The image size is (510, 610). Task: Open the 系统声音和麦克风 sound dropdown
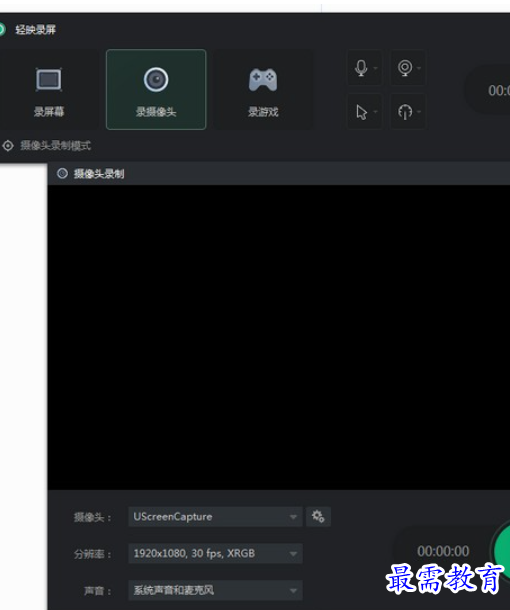pos(215,590)
